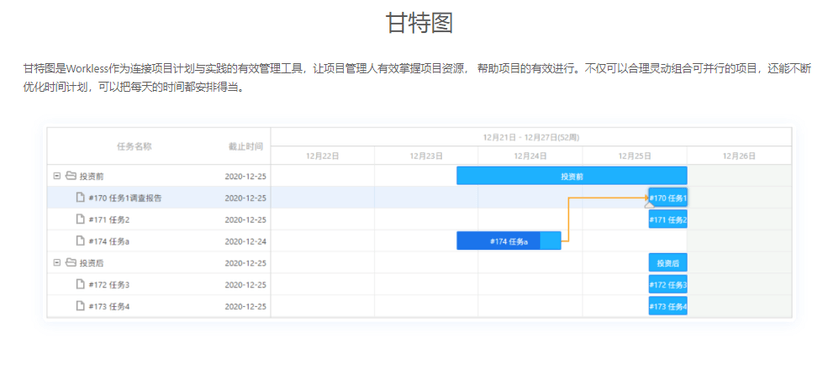The image size is (828, 371).
Task: Select the 投资后 summary bar
Action: tap(668, 263)
